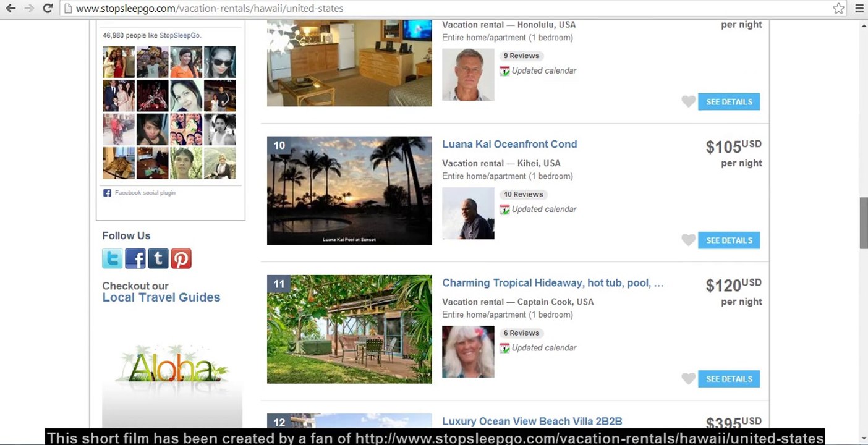The image size is (868, 445).
Task: Click '46,980 people like' text
Action: (130, 35)
